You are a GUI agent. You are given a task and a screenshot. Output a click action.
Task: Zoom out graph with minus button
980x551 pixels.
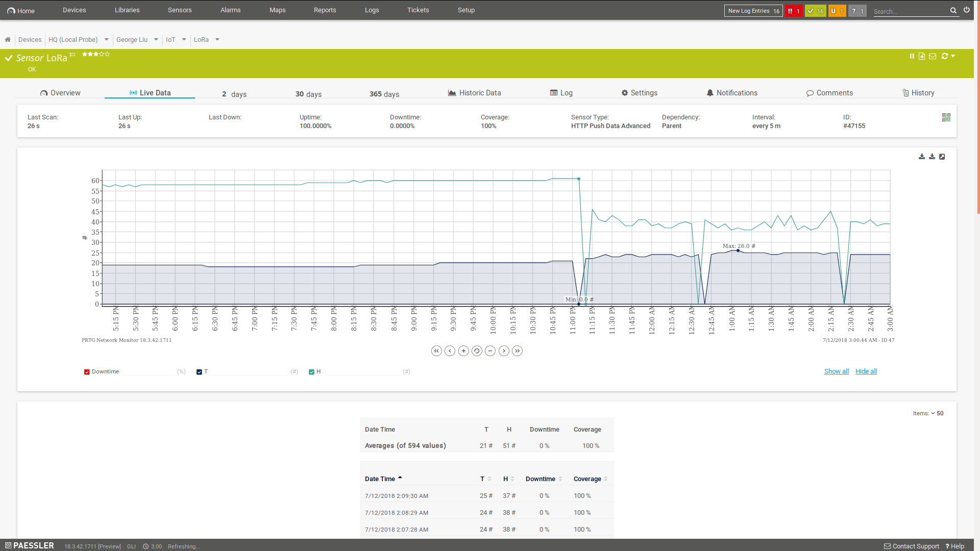[x=490, y=351]
